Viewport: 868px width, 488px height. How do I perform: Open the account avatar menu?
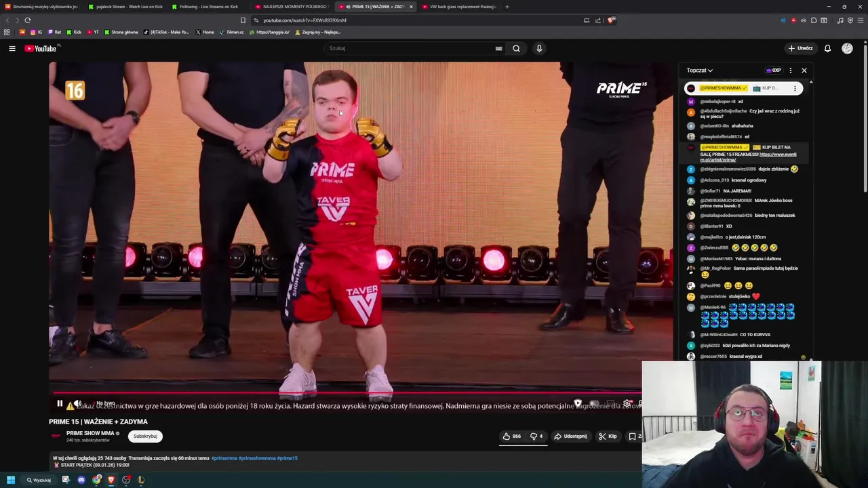(847, 48)
